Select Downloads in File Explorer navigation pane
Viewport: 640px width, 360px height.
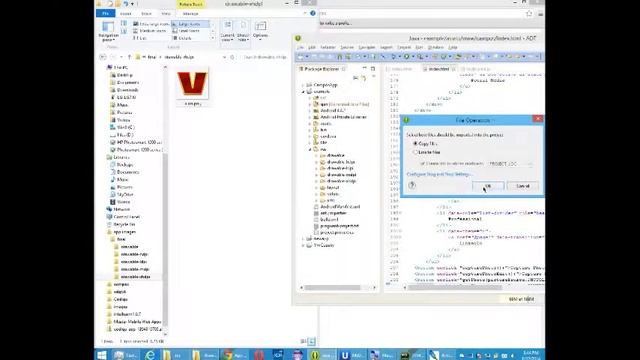127,90
